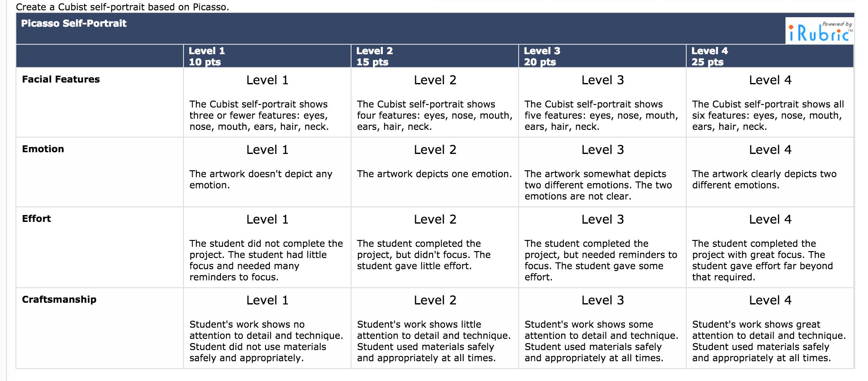Image resolution: width=868 pixels, height=381 pixels.
Task: Click the Craftsmanship row label
Action: point(59,300)
